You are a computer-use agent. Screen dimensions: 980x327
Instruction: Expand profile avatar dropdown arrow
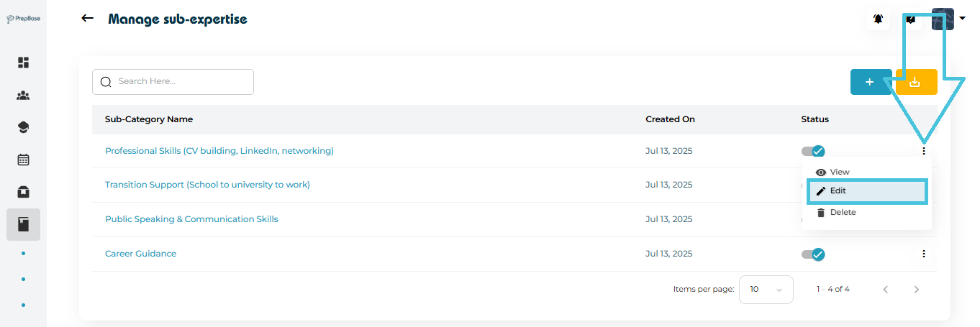coord(963,19)
